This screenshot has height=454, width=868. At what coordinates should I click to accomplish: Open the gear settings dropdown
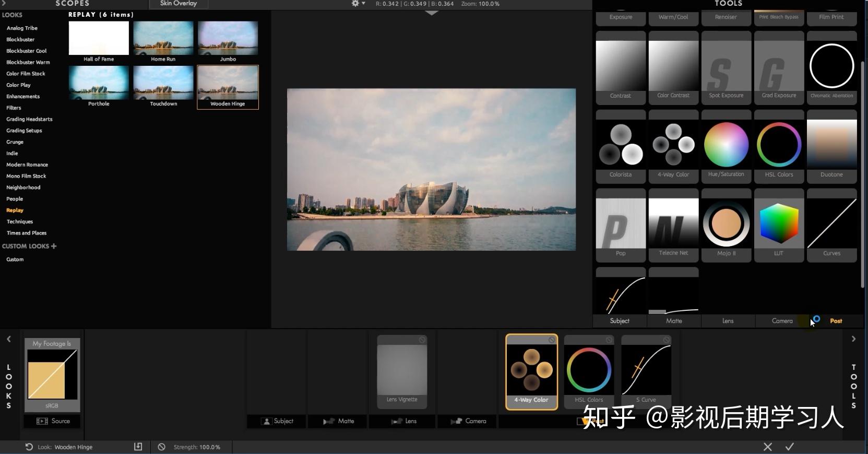(x=358, y=4)
